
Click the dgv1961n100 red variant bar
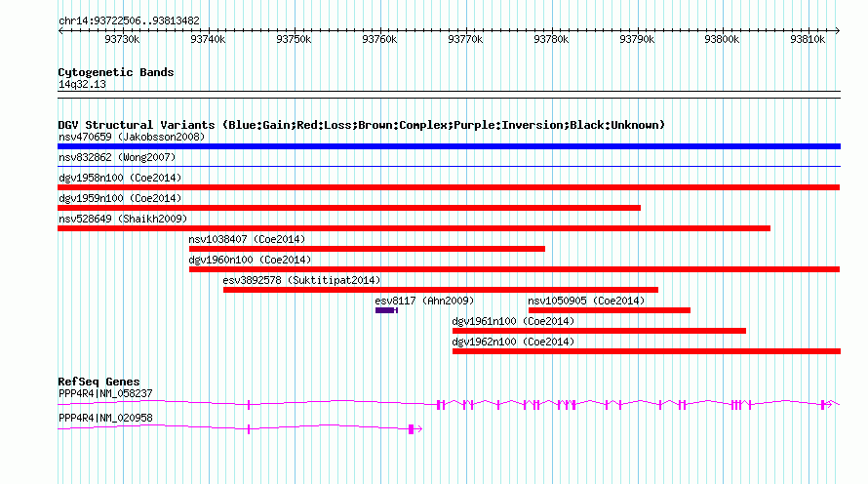click(599, 331)
